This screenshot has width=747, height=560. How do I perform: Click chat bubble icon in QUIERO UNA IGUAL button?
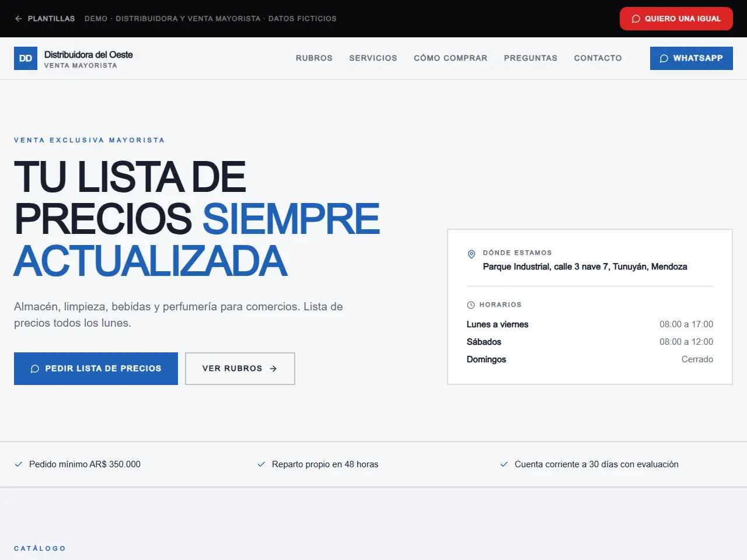point(636,19)
